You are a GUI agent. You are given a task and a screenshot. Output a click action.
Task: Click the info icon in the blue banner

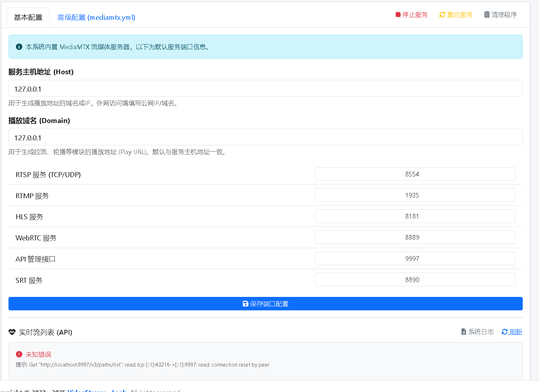19,47
